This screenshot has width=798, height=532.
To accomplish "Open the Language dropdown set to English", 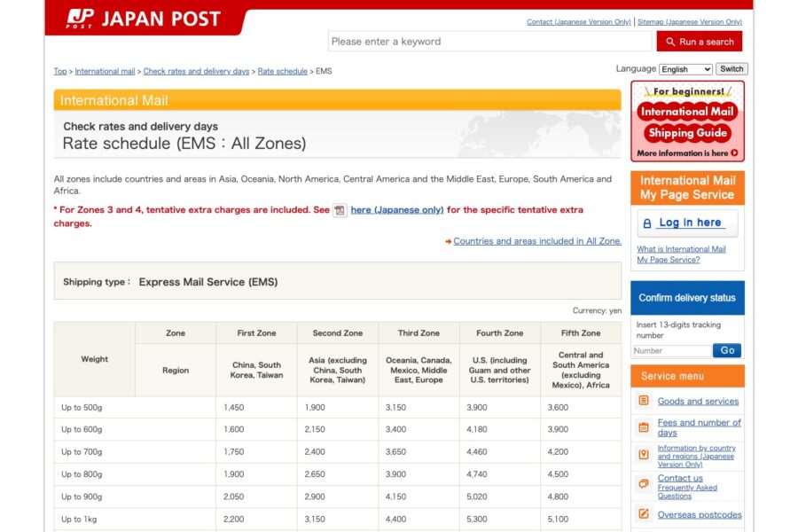I will click(x=685, y=69).
